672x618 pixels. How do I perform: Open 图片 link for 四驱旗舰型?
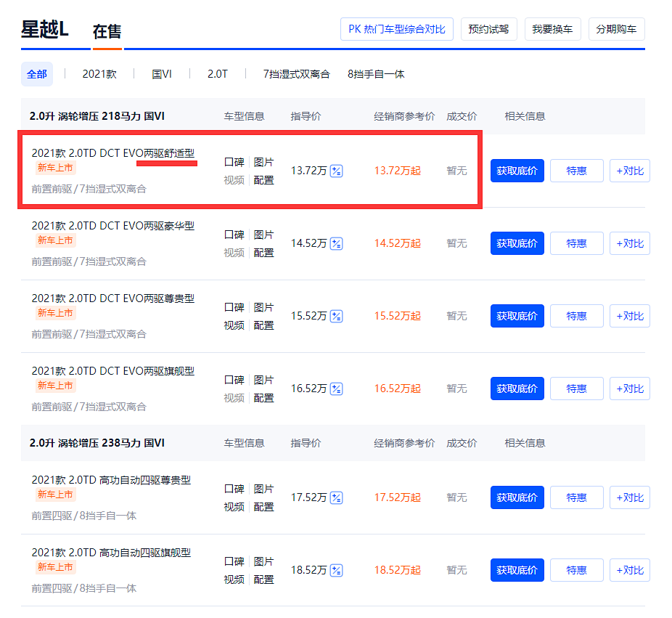pyautogui.click(x=263, y=561)
